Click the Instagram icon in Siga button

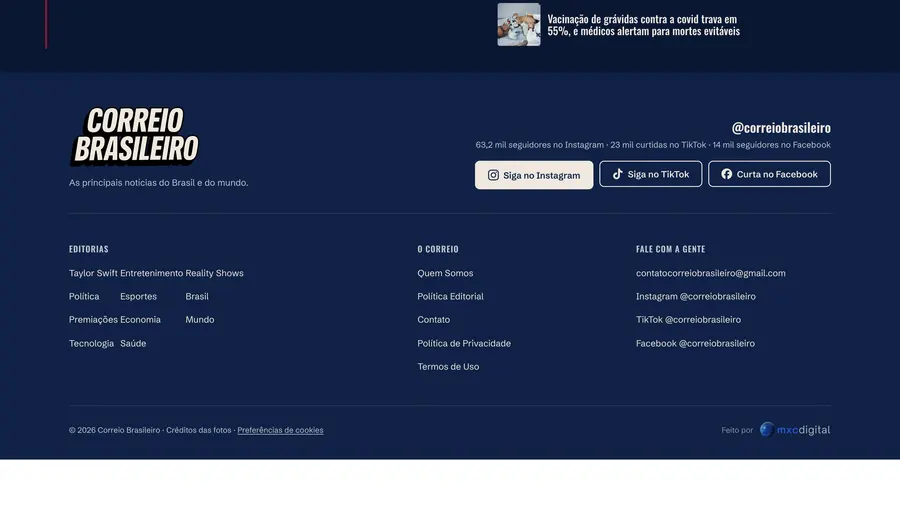tap(493, 175)
